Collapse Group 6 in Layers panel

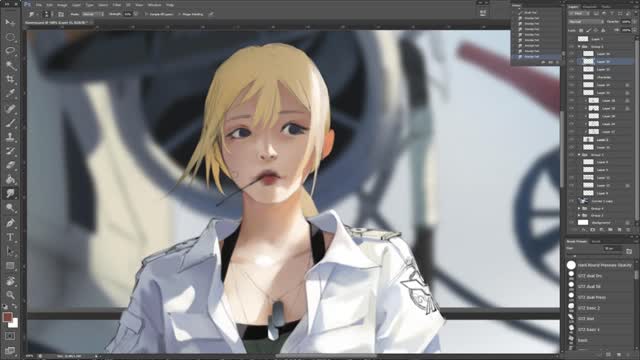579,47
